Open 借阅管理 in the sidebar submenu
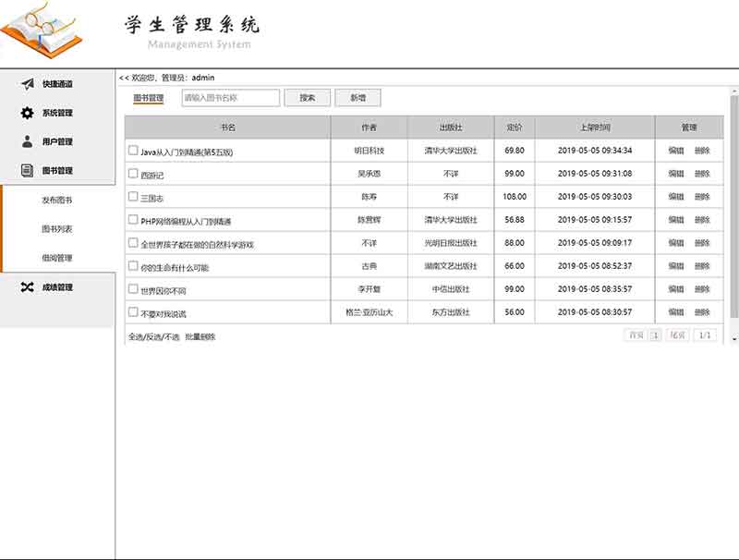This screenshot has height=560, width=739. [x=56, y=258]
